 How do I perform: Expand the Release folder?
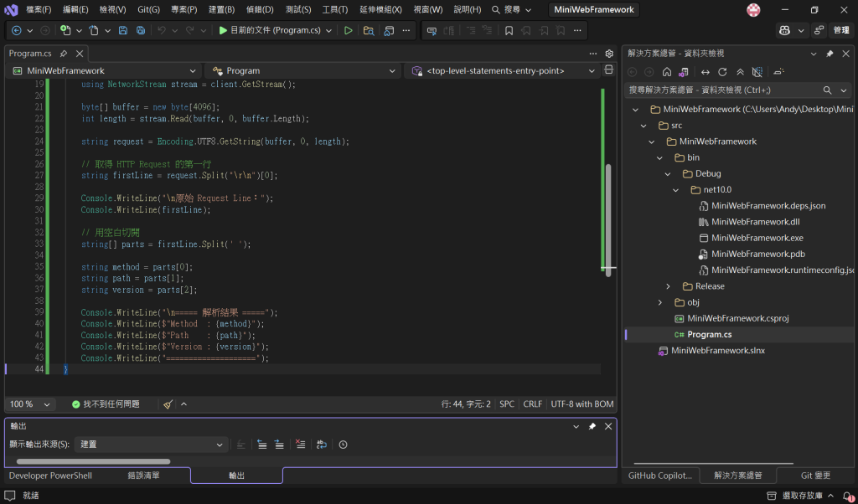pyautogui.click(x=668, y=286)
